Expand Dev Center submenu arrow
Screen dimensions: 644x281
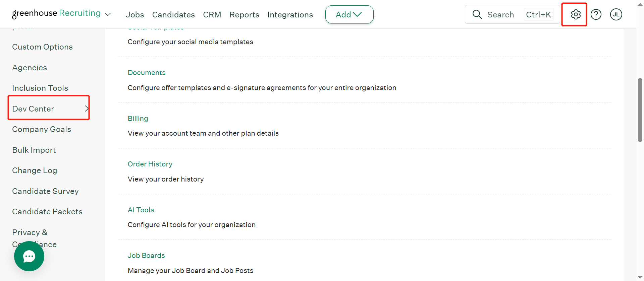point(87,109)
